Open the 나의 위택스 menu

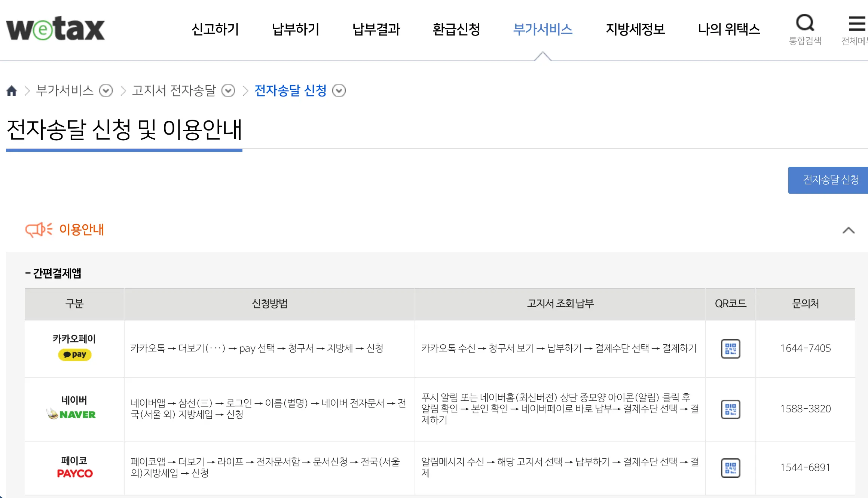[x=729, y=29]
